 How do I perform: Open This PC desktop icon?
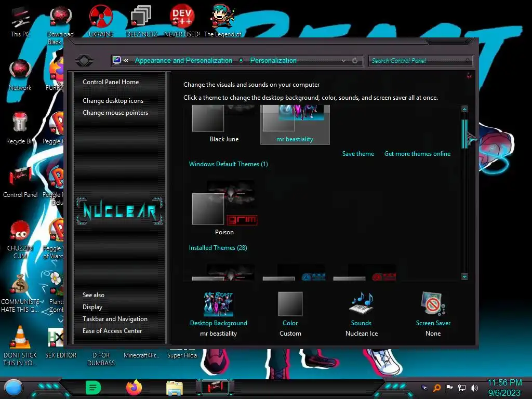pos(20,21)
